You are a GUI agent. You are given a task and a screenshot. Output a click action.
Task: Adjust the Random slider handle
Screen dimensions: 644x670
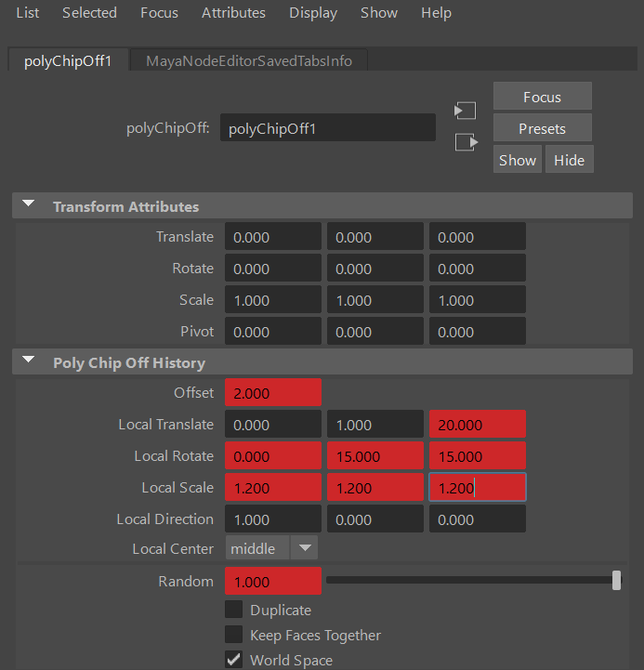pos(616,580)
